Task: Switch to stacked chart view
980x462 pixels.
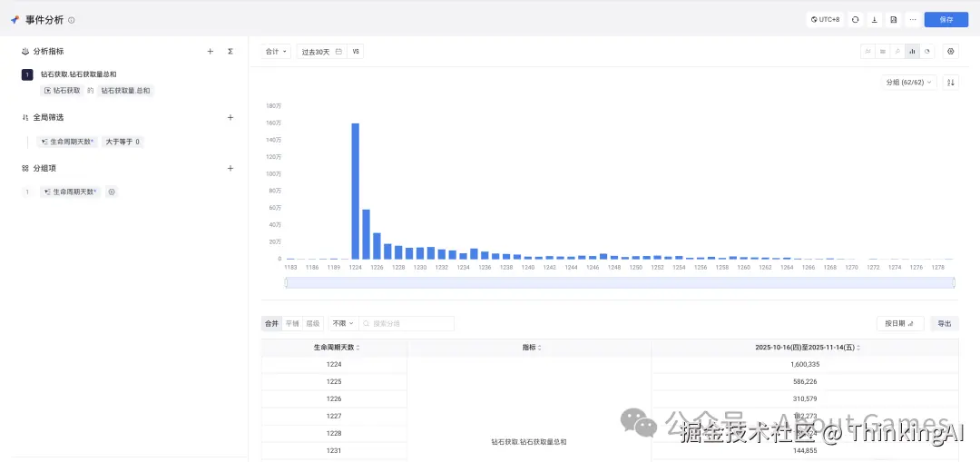Action: pyautogui.click(x=883, y=51)
